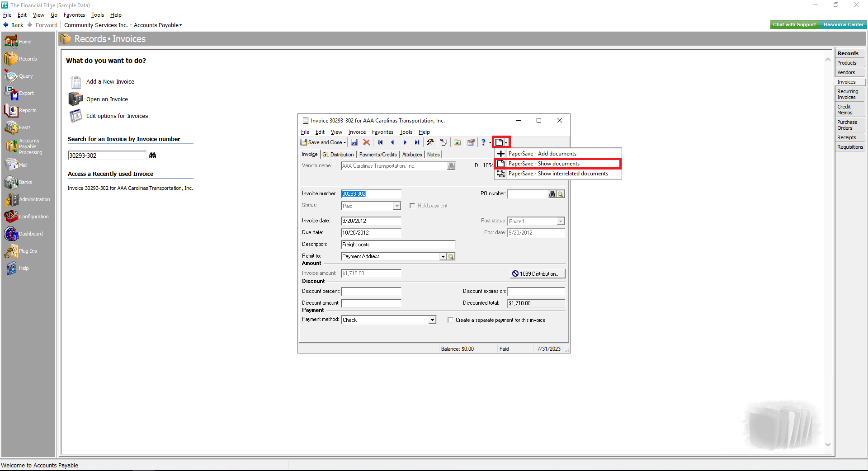The image size is (868, 471).
Task: Toggle the Hold payment checkbox
Action: pyautogui.click(x=412, y=206)
